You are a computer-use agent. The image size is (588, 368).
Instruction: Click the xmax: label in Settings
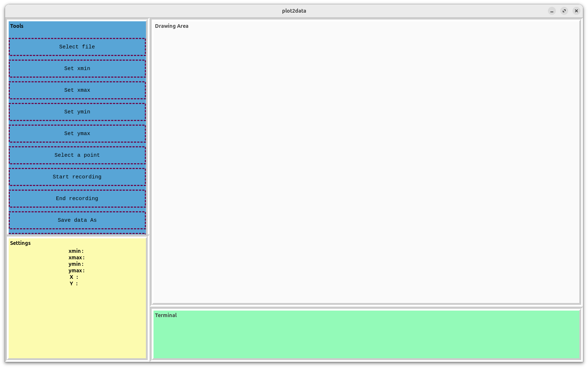pyautogui.click(x=77, y=257)
